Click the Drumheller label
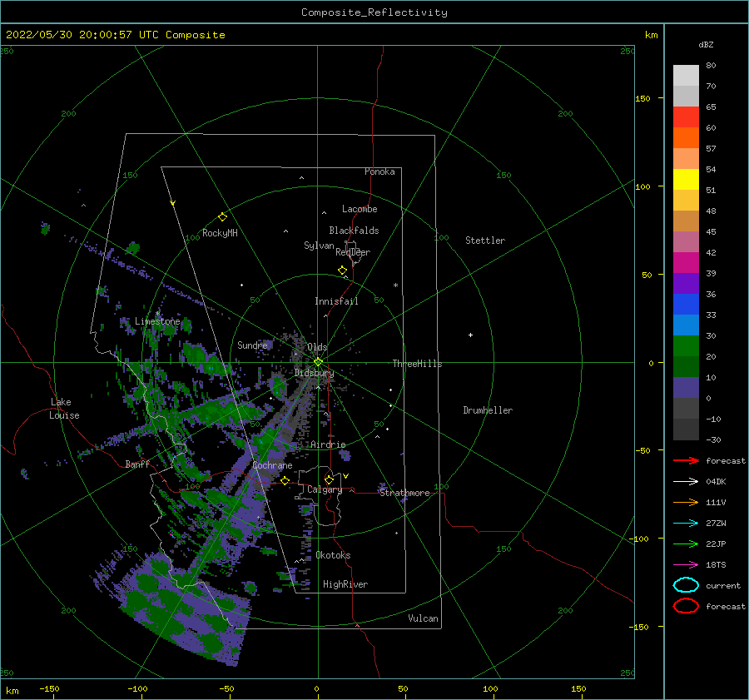The width and height of the screenshot is (749, 700). (x=488, y=410)
